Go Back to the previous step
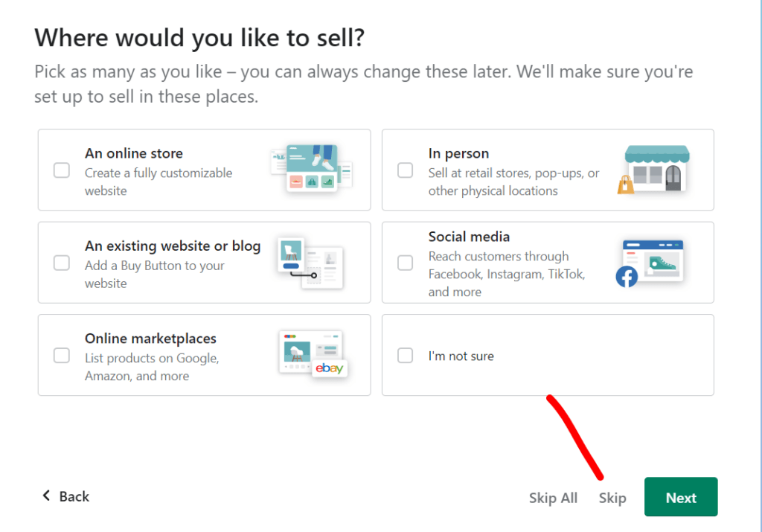The image size is (762, 532). [x=65, y=496]
